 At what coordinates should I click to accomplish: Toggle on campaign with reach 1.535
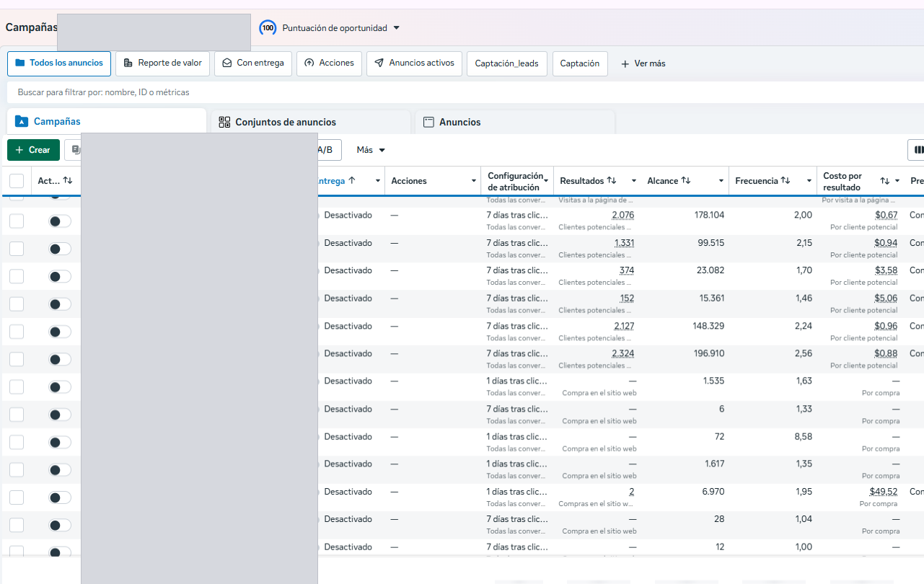[60, 387]
